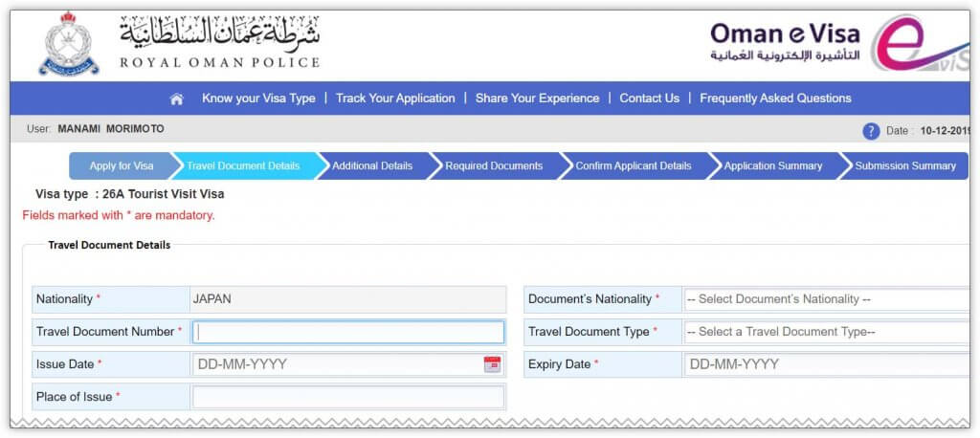Expand the Document's Nationality dropdown

827,299
